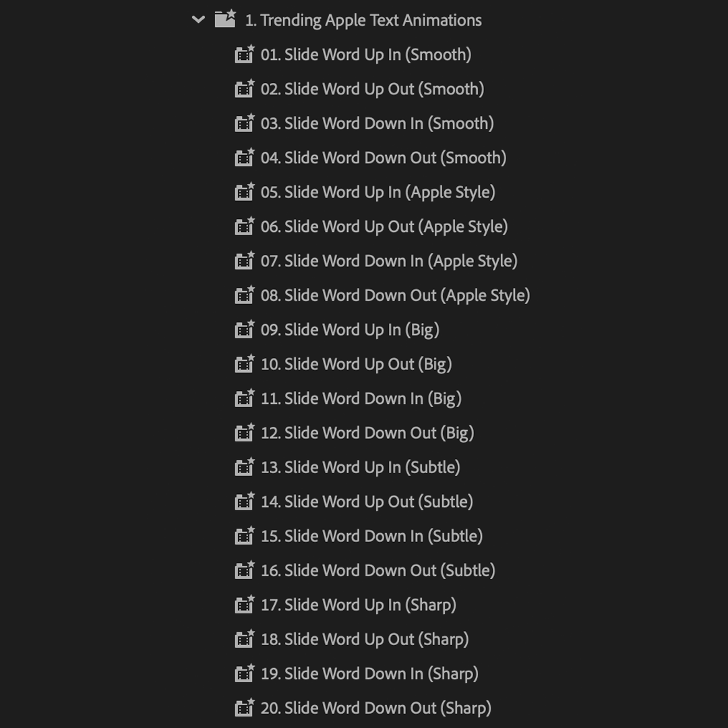
Task: Click the composition icon beside 13. Slide Word Up In (Subtle)
Action: 244,466
